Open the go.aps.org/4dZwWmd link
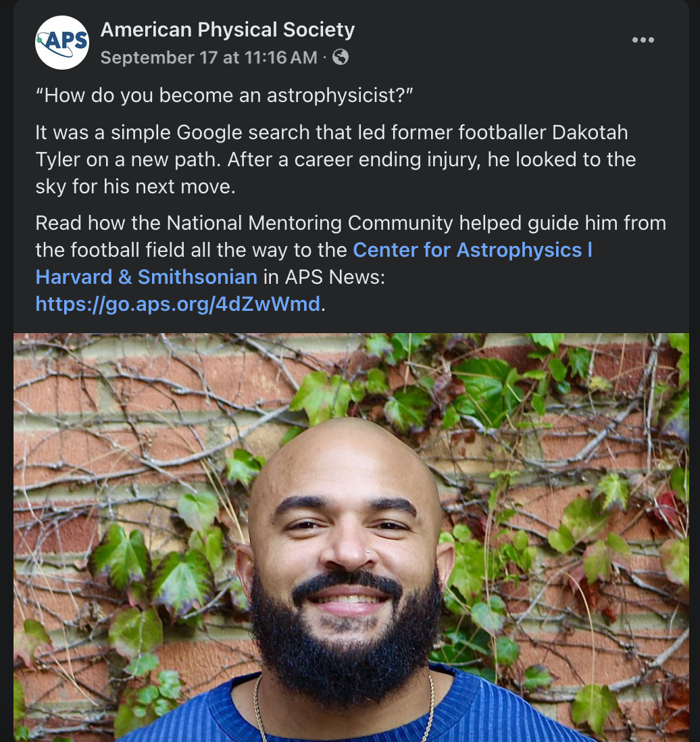Screen dimensions: 700x742 (x=178, y=304)
